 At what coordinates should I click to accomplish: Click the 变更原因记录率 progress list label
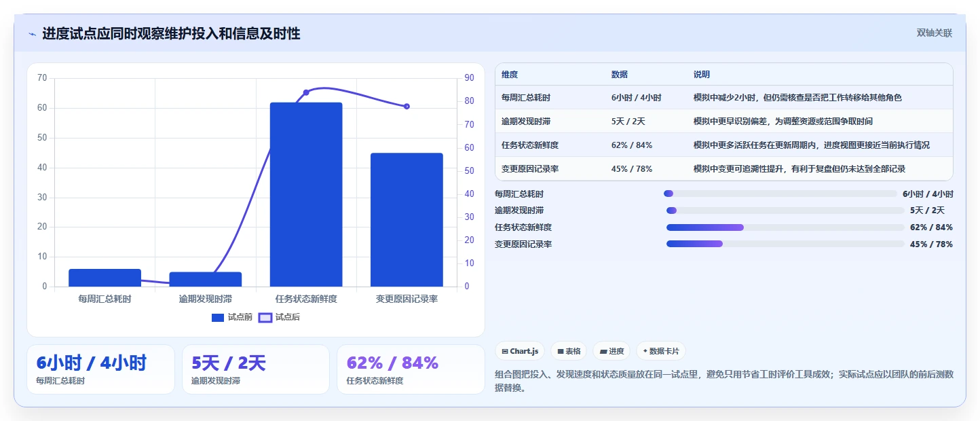(x=523, y=244)
